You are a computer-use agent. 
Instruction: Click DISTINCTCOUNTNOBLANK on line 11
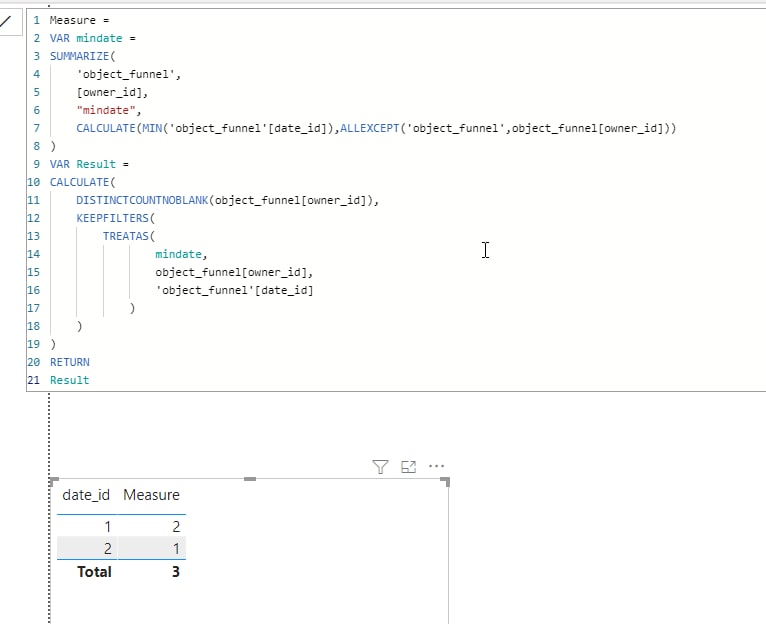pos(142,200)
